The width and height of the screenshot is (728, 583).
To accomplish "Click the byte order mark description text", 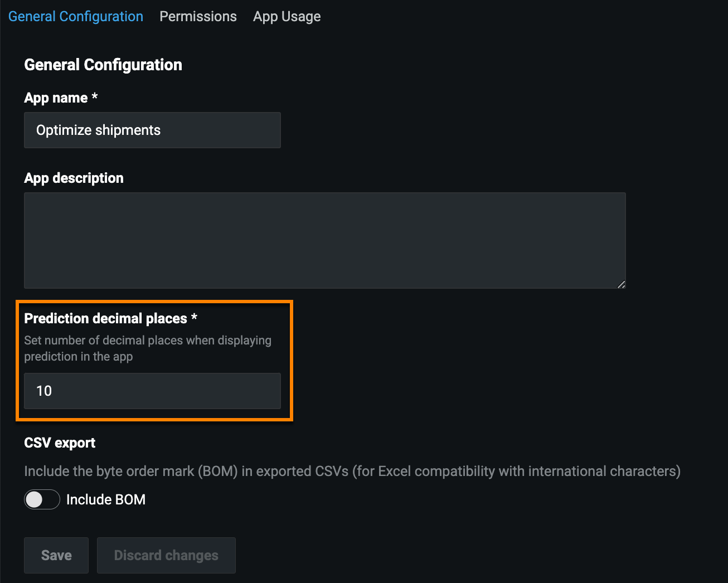I will [352, 472].
